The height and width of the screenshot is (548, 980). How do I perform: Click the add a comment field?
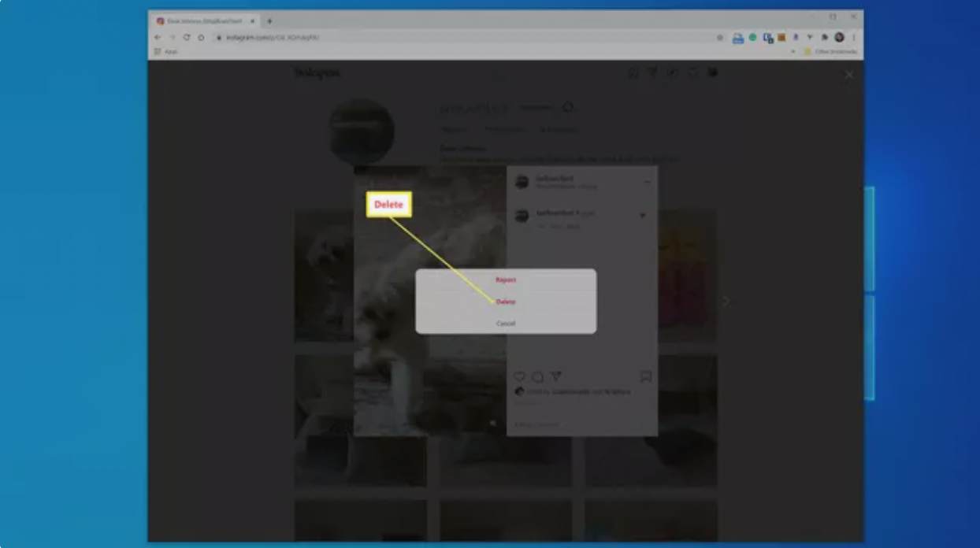[x=567, y=425]
